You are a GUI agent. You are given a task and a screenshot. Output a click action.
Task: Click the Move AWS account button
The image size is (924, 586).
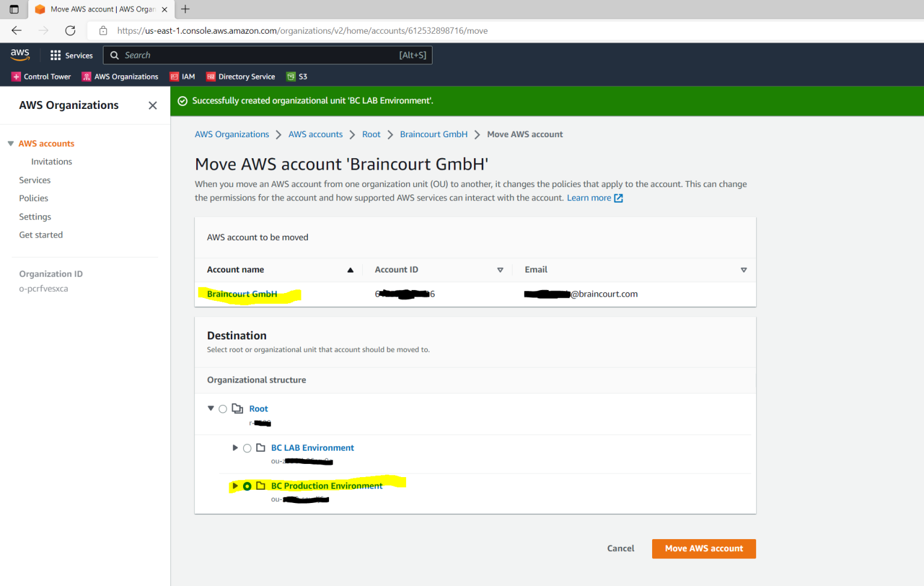point(703,548)
